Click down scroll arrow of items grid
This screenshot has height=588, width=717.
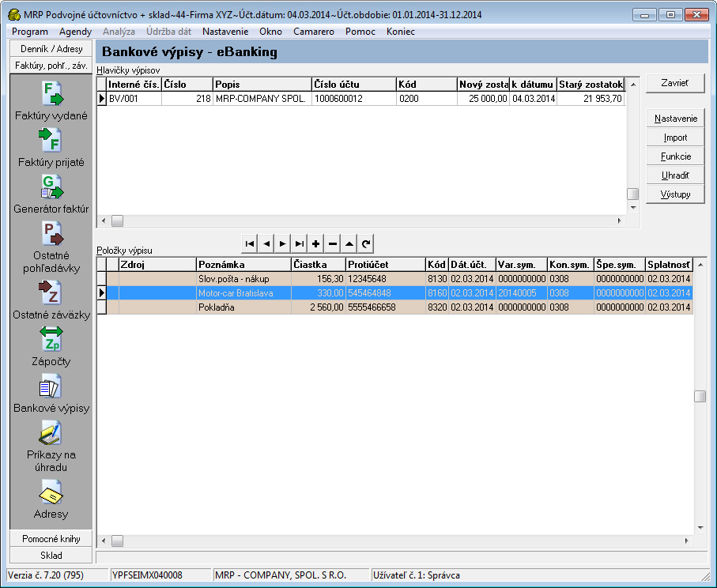coord(700,528)
